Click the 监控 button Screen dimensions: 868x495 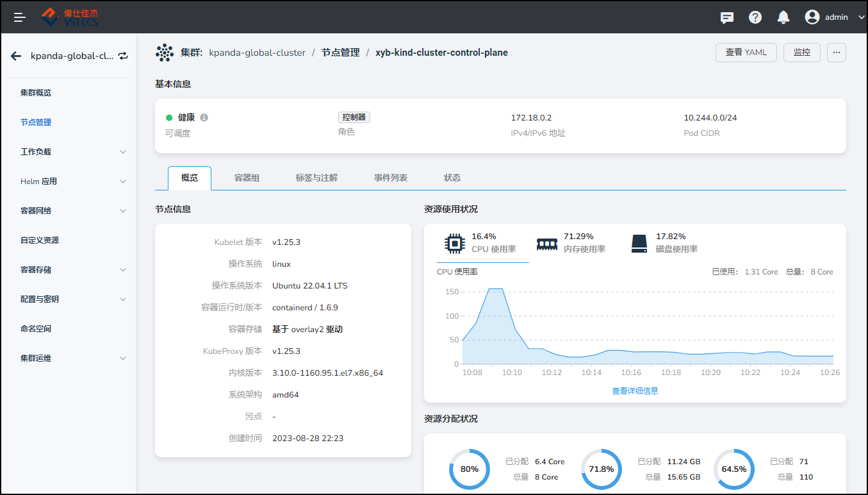802,53
